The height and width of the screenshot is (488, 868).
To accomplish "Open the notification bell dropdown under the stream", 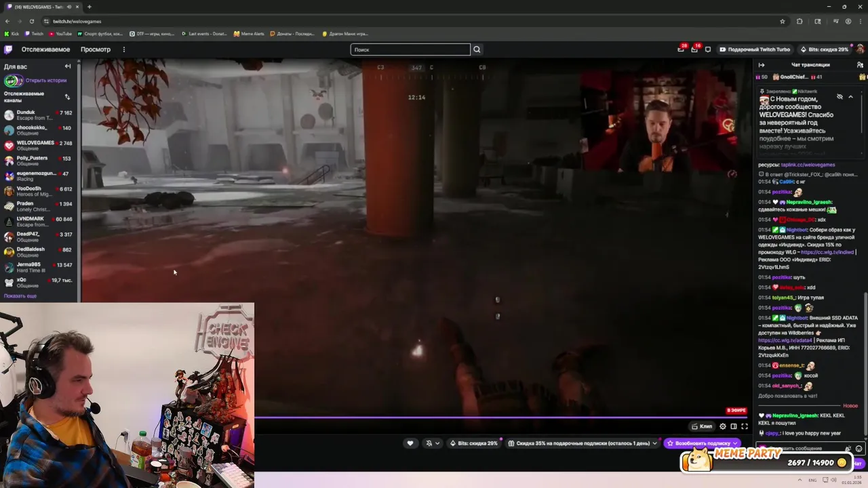I will 432,443.
